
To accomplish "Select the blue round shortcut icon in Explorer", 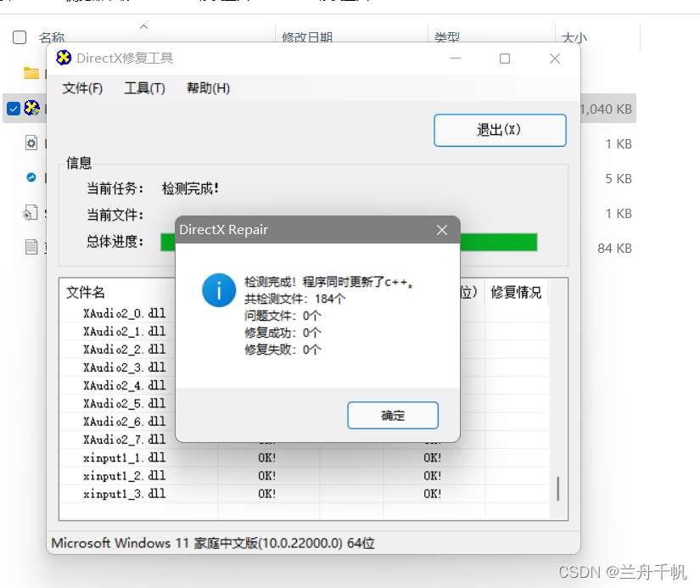I will (x=31, y=177).
